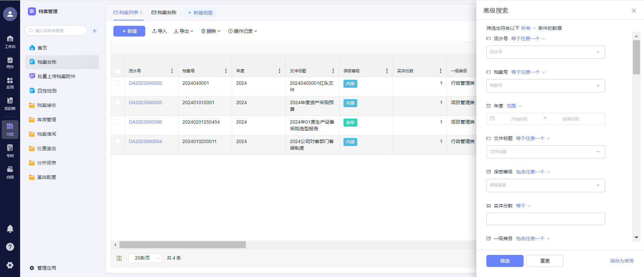644x277 pixels.
Task: Tick the select-all checkbox in table header
Action: [x=118, y=71]
